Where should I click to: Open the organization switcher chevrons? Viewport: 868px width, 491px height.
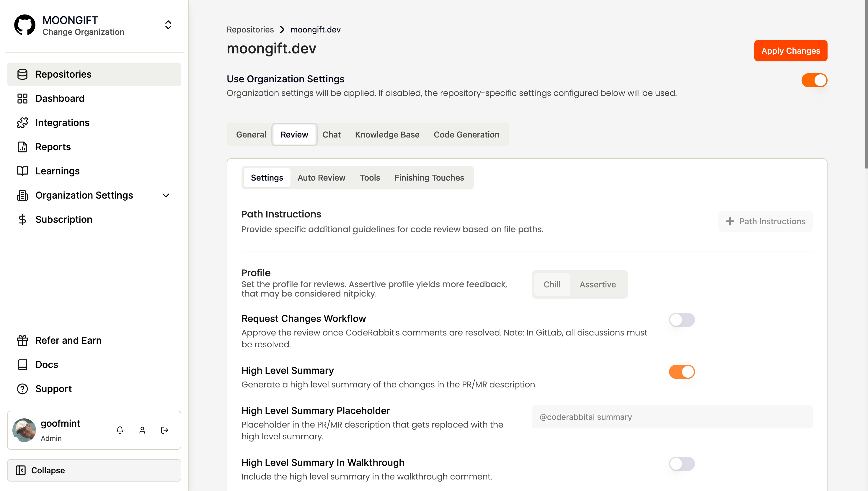pos(168,25)
